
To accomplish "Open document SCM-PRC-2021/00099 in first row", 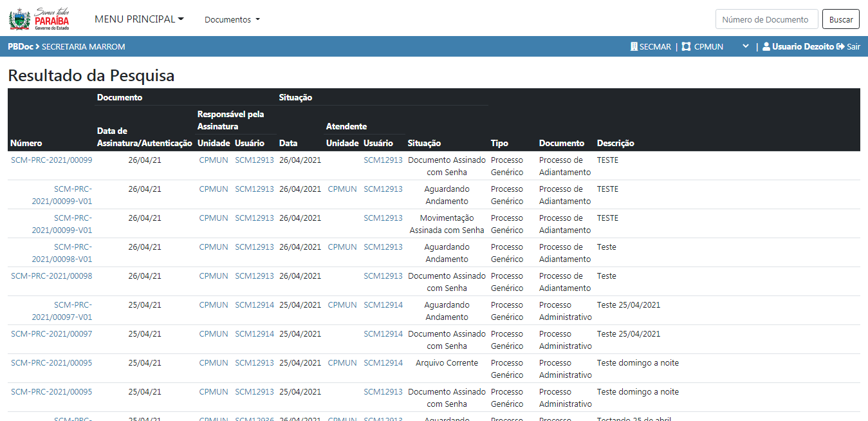I will point(51,160).
